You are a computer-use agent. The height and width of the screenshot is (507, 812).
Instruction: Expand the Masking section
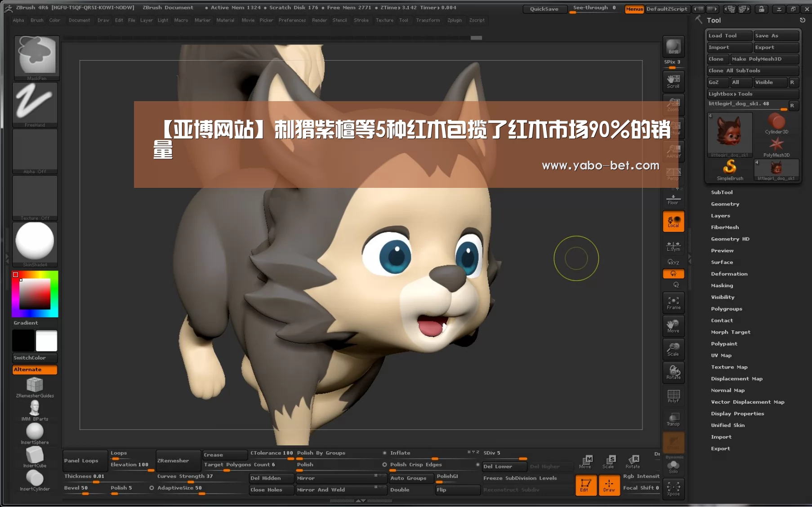pyautogui.click(x=722, y=285)
